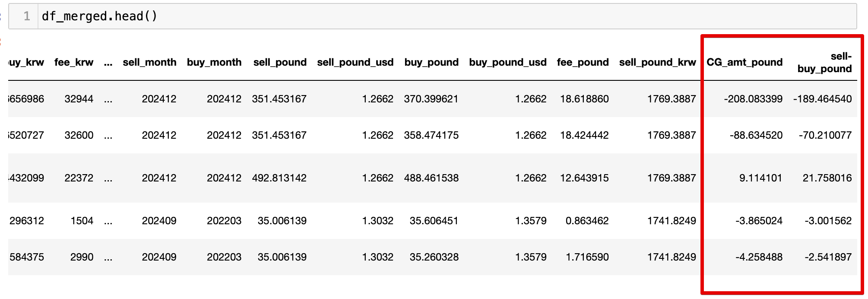Select the cell value -189.464540
The image size is (868, 299).
(x=822, y=99)
